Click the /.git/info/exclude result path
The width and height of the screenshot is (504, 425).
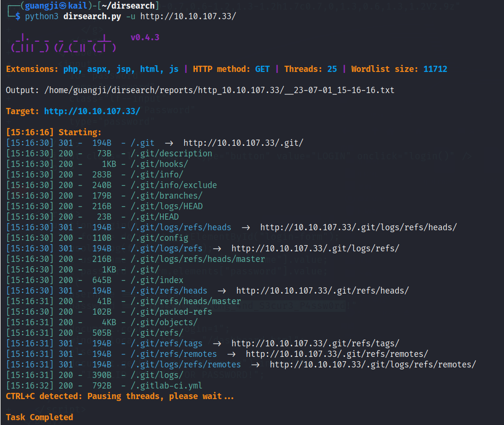coord(174,185)
